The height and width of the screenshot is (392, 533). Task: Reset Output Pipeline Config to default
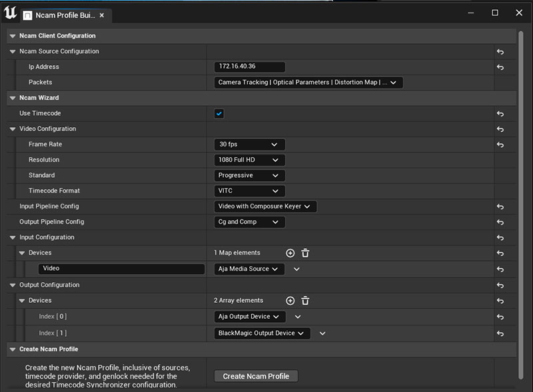click(500, 222)
